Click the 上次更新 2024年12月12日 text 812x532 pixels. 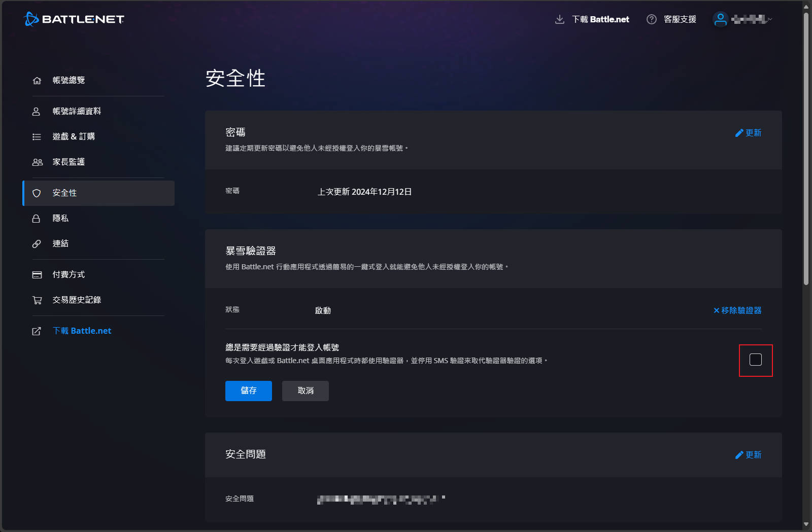click(x=364, y=192)
